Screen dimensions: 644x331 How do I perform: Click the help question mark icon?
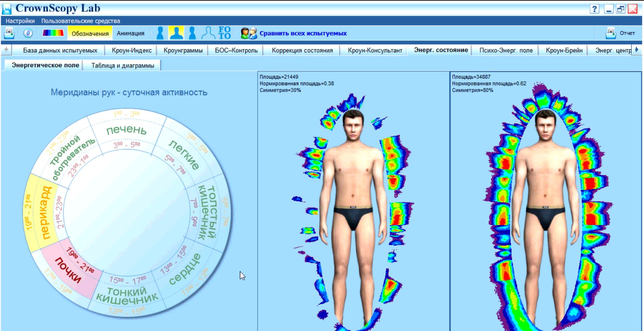(x=594, y=9)
